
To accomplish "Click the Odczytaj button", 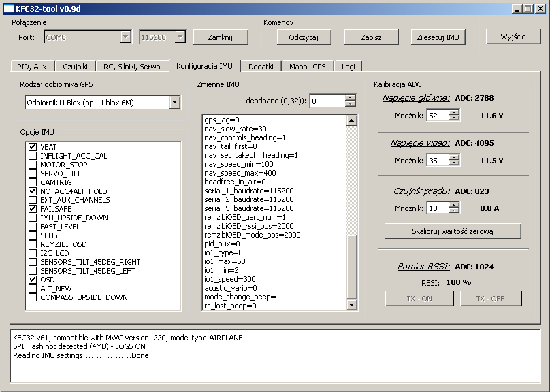I will 304,37.
